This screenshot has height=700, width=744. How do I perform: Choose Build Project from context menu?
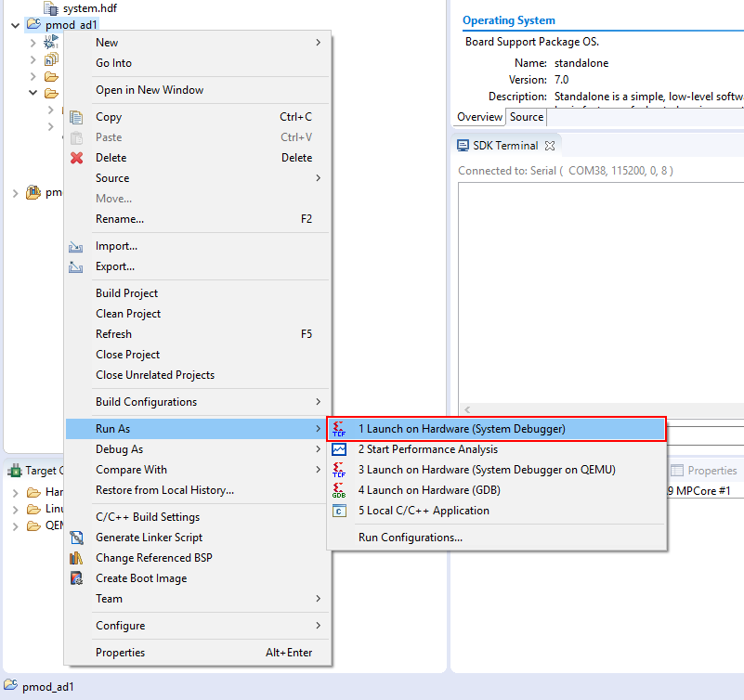coord(198,293)
